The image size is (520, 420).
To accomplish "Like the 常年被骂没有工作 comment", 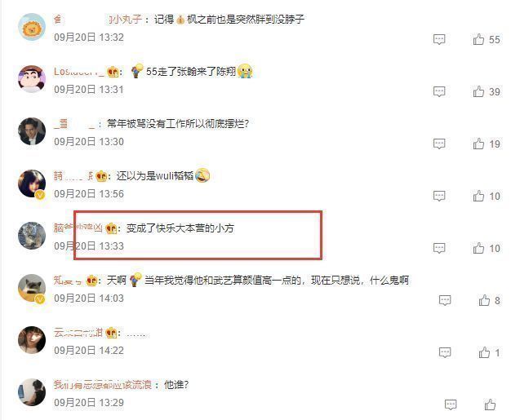I will [x=478, y=144].
